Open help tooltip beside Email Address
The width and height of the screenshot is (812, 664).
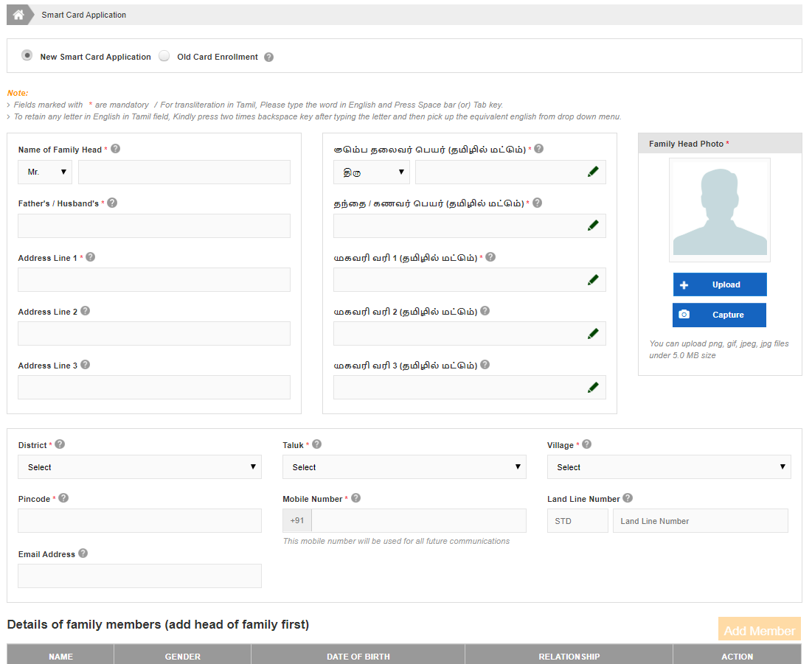pos(85,553)
